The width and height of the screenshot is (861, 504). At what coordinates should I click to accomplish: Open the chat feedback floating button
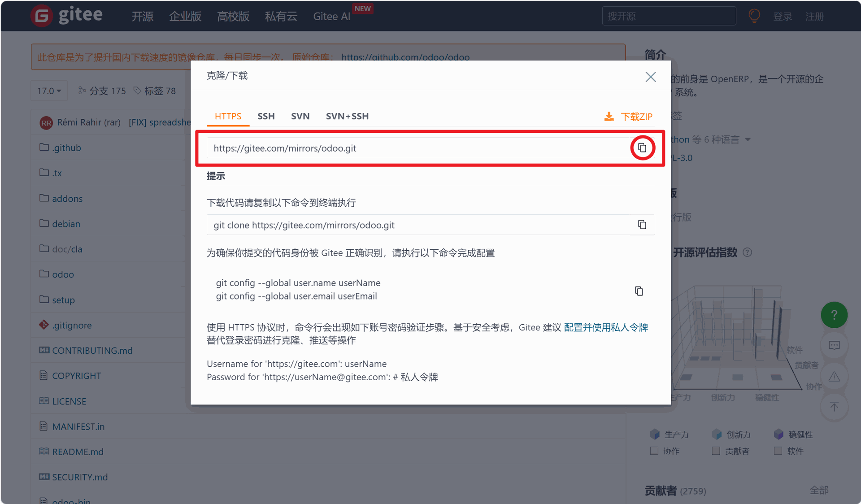[834, 345]
